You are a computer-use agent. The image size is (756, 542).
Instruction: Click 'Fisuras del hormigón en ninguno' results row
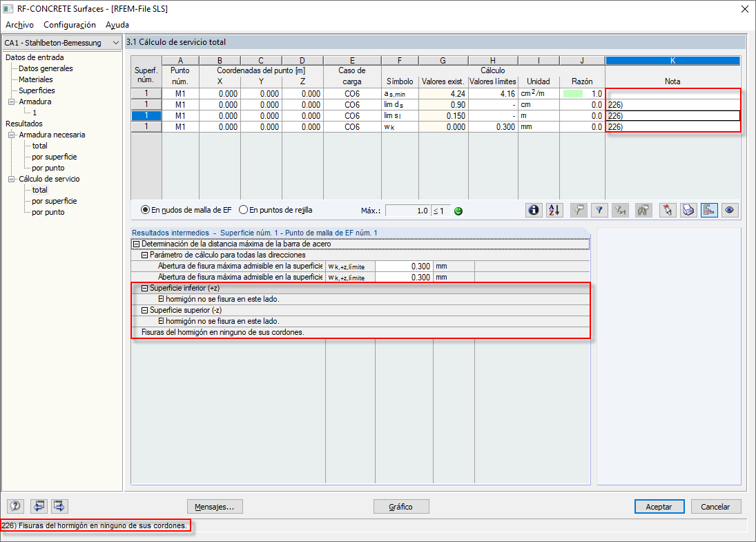point(360,332)
